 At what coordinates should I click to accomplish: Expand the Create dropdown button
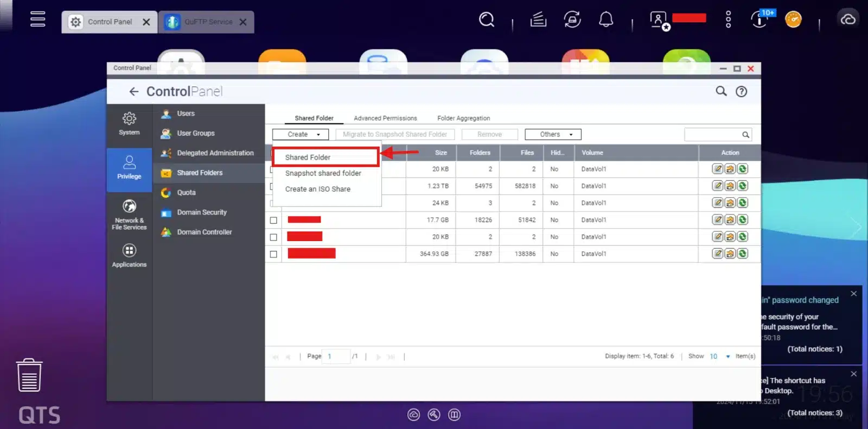click(301, 135)
